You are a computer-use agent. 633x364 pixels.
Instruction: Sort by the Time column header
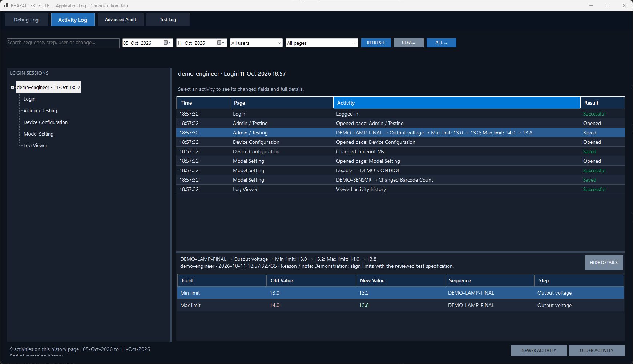tap(203, 103)
